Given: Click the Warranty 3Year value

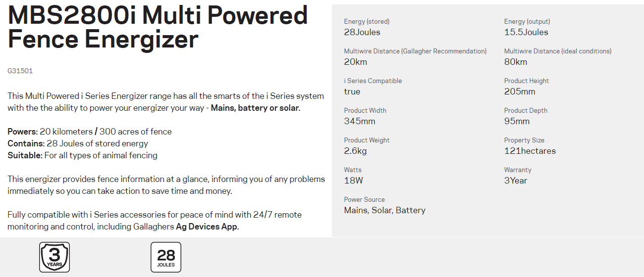Looking at the screenshot, I should click(x=516, y=181).
